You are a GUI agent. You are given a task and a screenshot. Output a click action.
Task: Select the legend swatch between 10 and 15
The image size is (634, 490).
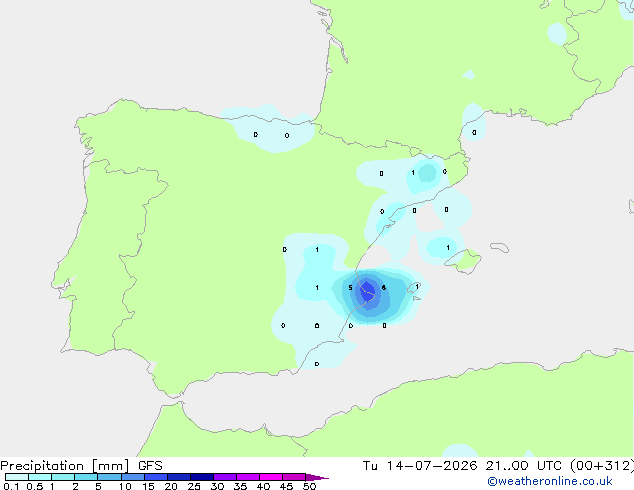pos(132,477)
